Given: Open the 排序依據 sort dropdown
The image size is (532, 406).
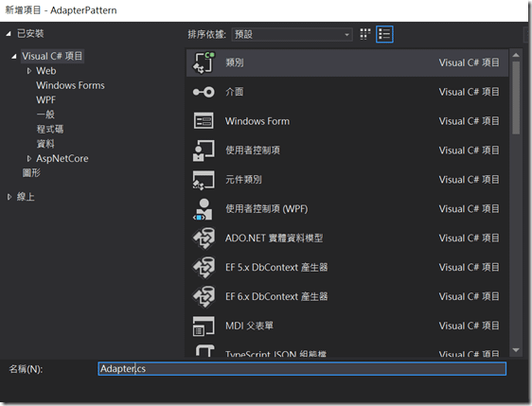Looking at the screenshot, I should (x=292, y=34).
